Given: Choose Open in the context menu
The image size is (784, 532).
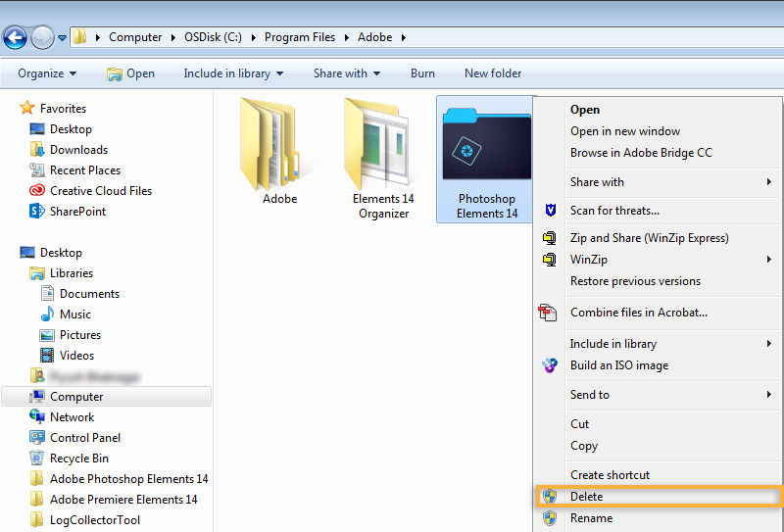Looking at the screenshot, I should (x=585, y=110).
